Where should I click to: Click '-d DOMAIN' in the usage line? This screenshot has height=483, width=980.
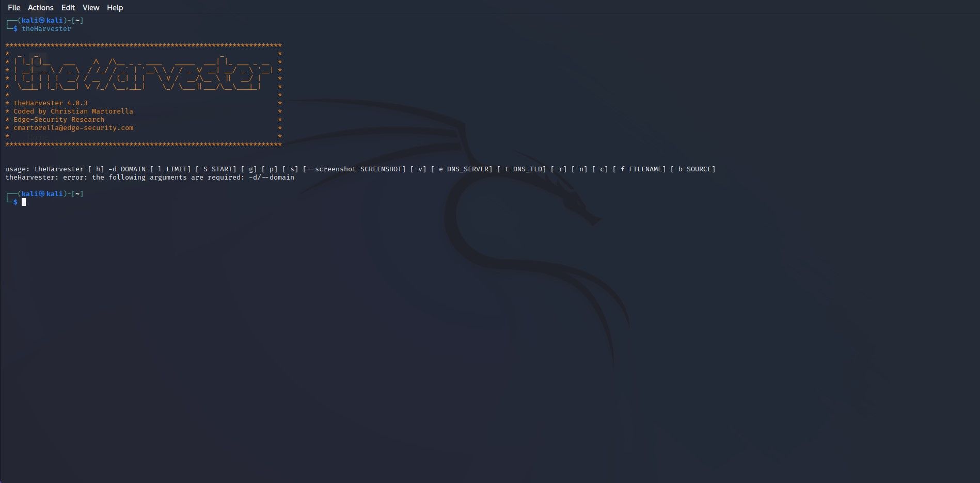[127, 169]
